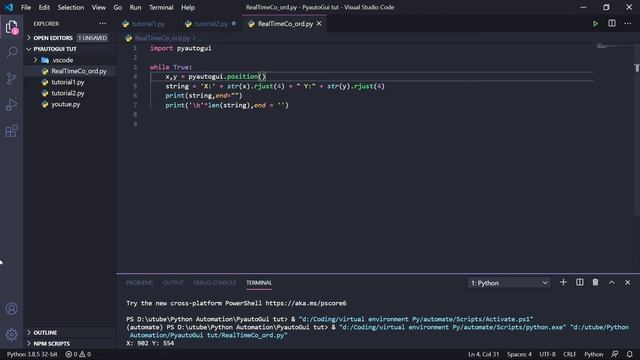This screenshot has width=640, height=360.
Task: Close the terminal panel
Action: (627, 282)
